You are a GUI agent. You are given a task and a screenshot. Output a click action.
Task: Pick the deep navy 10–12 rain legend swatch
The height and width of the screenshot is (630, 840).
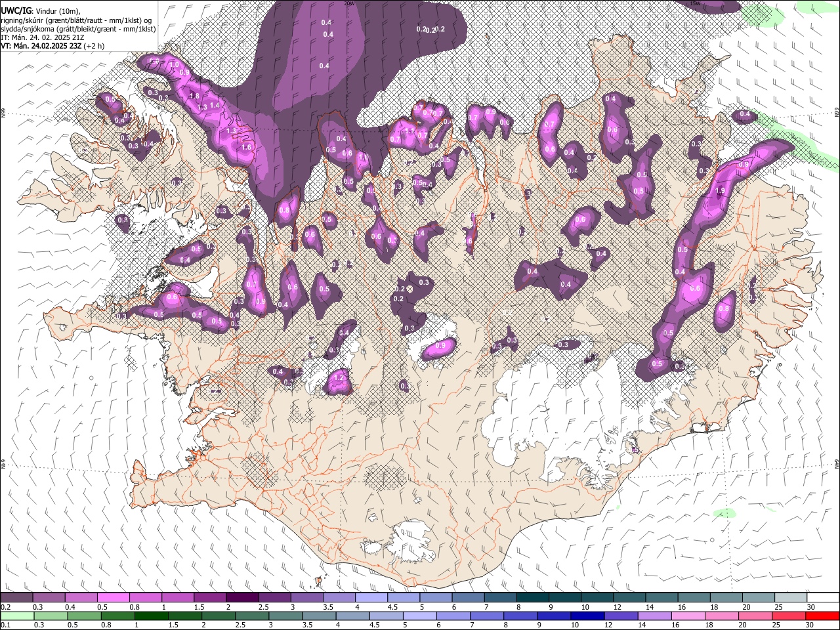click(588, 616)
